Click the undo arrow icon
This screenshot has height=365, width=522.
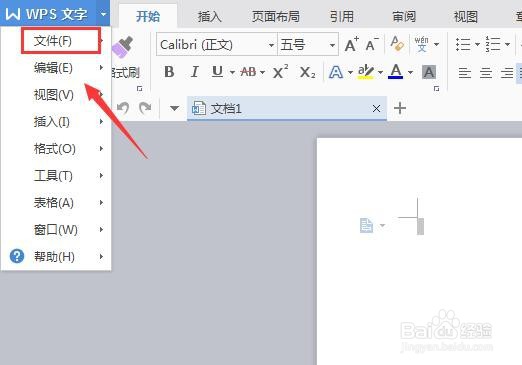pyautogui.click(x=123, y=108)
